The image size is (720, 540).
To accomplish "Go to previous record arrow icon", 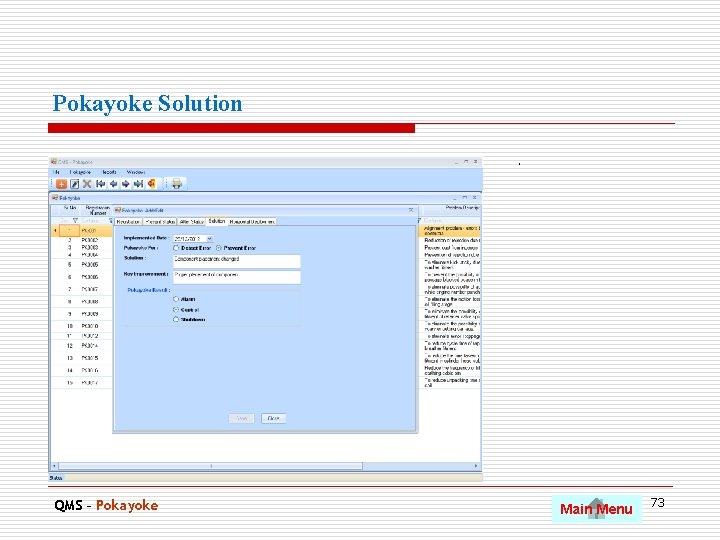I will coord(113,184).
